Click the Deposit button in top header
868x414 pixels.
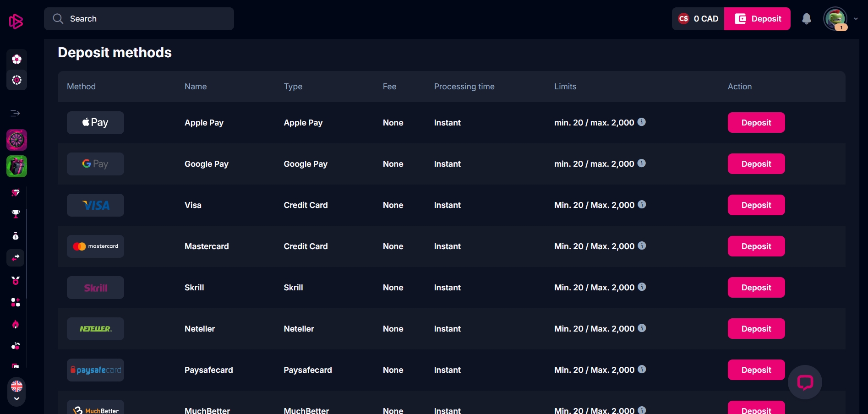(757, 19)
